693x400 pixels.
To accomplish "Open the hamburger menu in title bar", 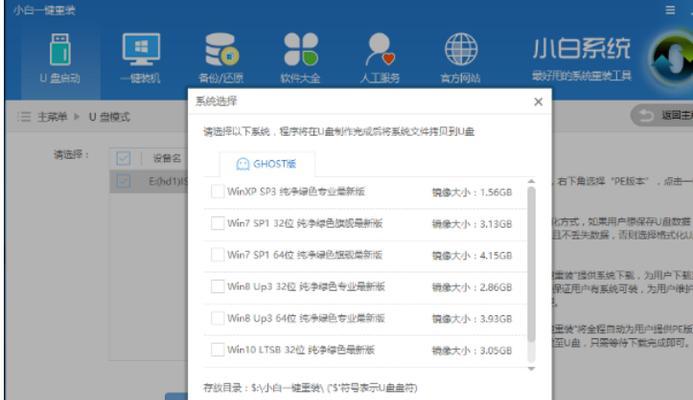I will tap(670, 10).
